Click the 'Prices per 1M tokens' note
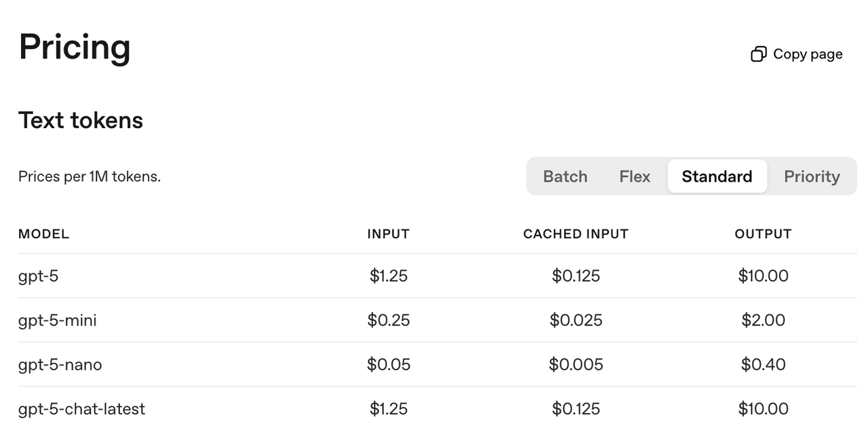The image size is (868, 430). tap(90, 177)
